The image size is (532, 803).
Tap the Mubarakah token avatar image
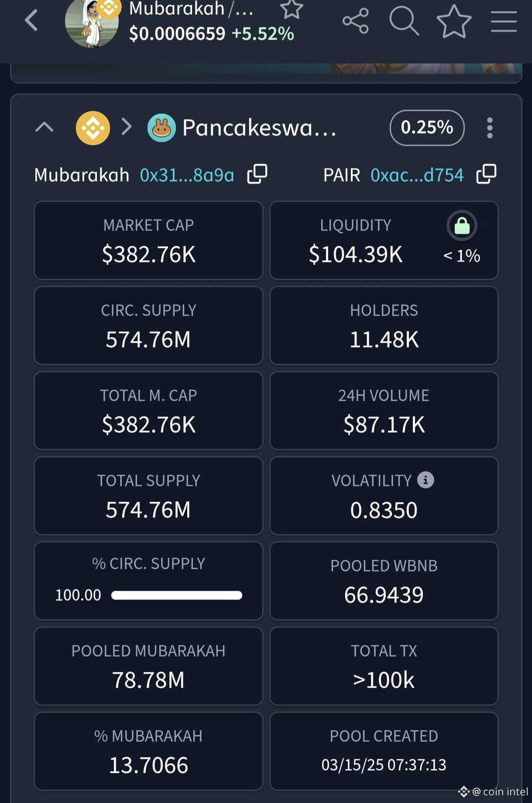click(x=92, y=23)
